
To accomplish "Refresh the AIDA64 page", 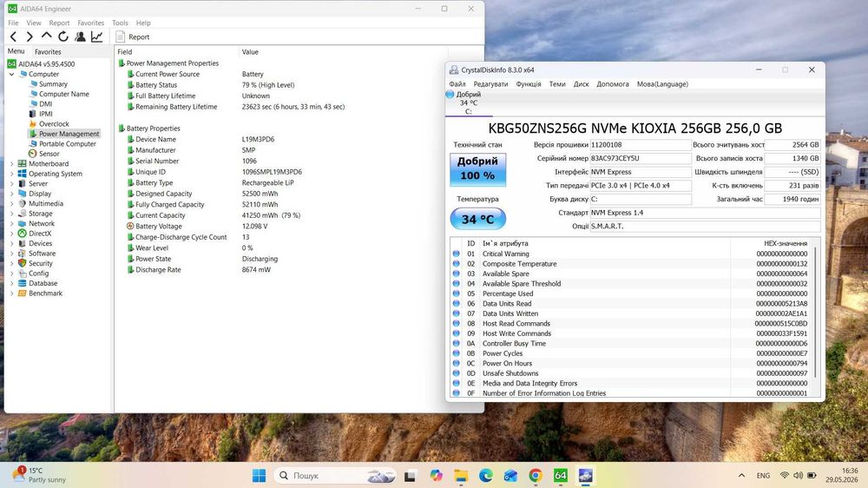I will 63,36.
